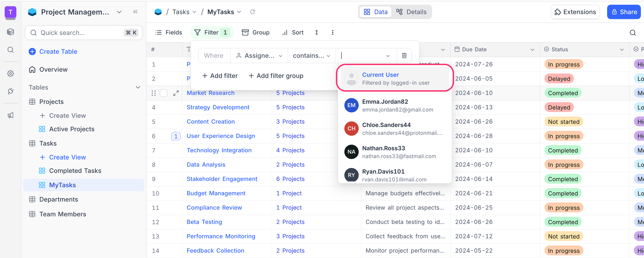Open the more options kebab menu

[333, 32]
